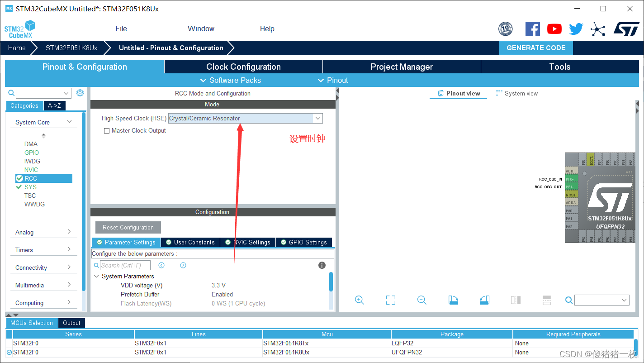Click the parameter search magnifier icon
Screen dimensions: 644x363
tap(96, 265)
